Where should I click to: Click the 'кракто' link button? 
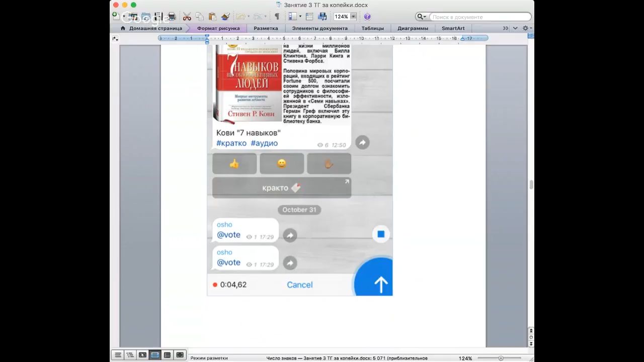coord(282,188)
